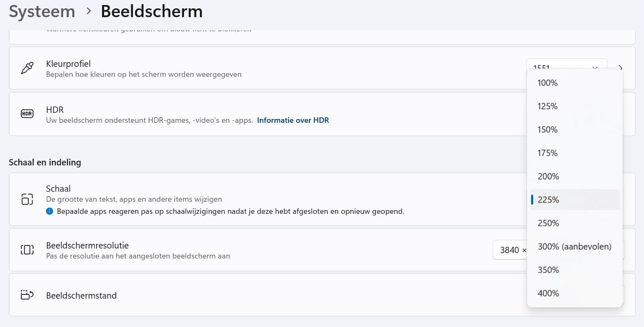This screenshot has width=644, height=327.
Task: Click the Beeldschermstand rotation icon
Action: point(27,295)
